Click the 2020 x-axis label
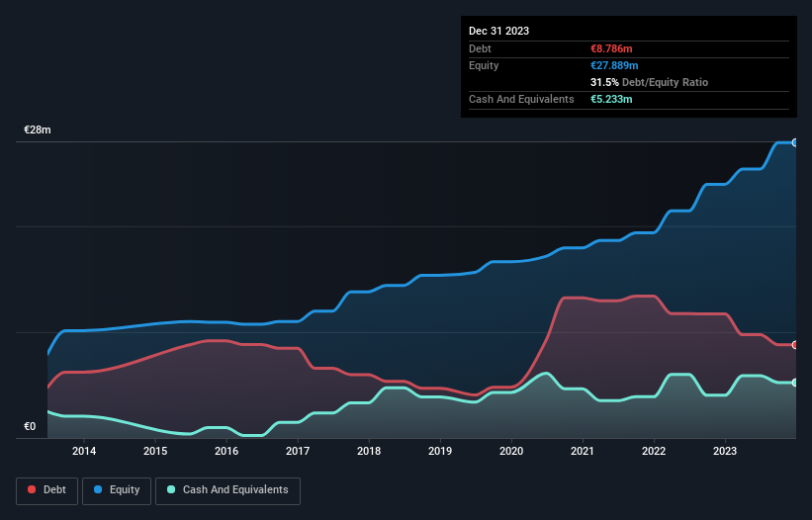This screenshot has width=812, height=520. pyautogui.click(x=511, y=451)
